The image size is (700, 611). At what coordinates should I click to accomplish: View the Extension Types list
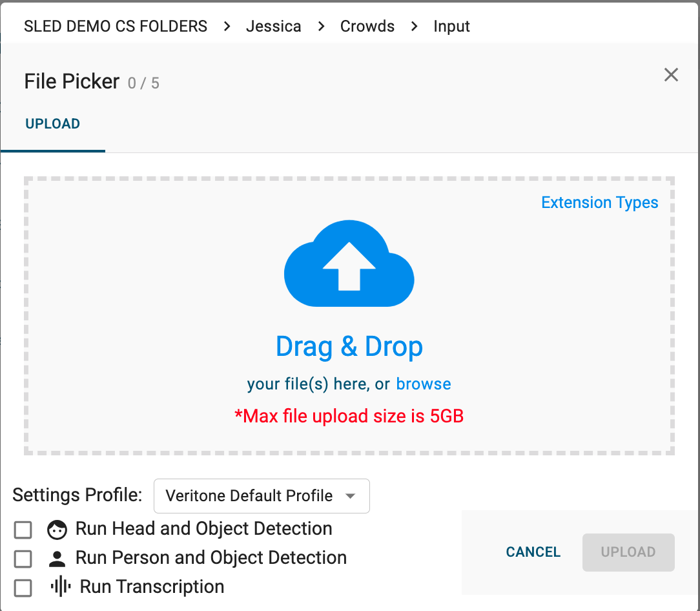599,202
